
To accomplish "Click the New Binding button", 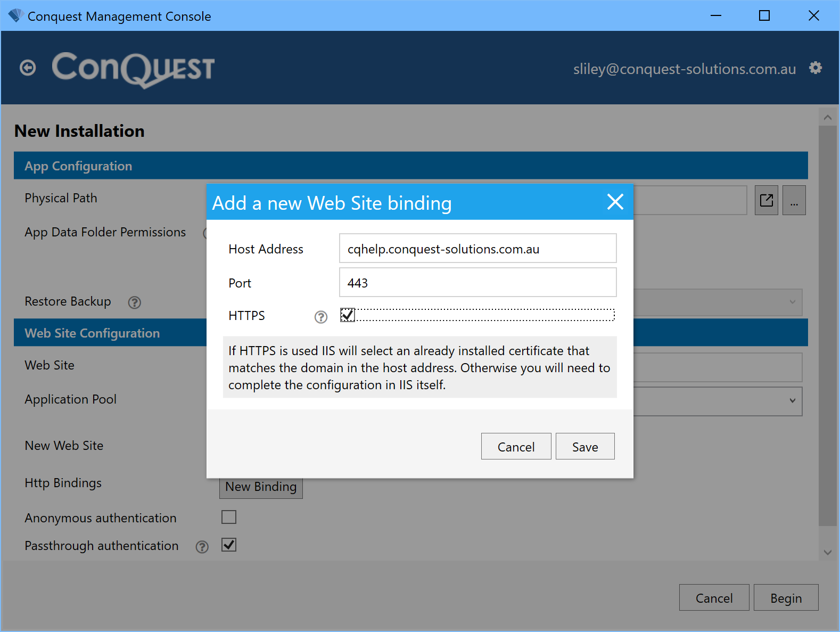I will pyautogui.click(x=261, y=487).
